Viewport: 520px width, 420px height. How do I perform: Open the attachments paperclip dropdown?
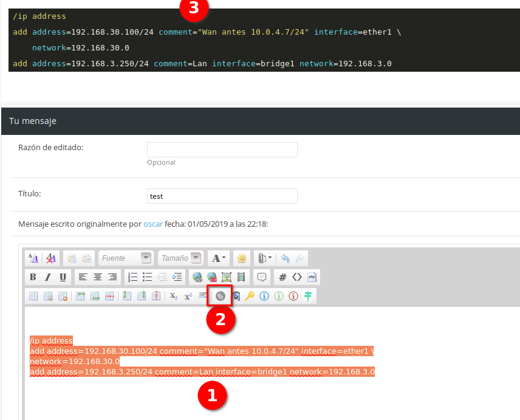pyautogui.click(x=265, y=258)
